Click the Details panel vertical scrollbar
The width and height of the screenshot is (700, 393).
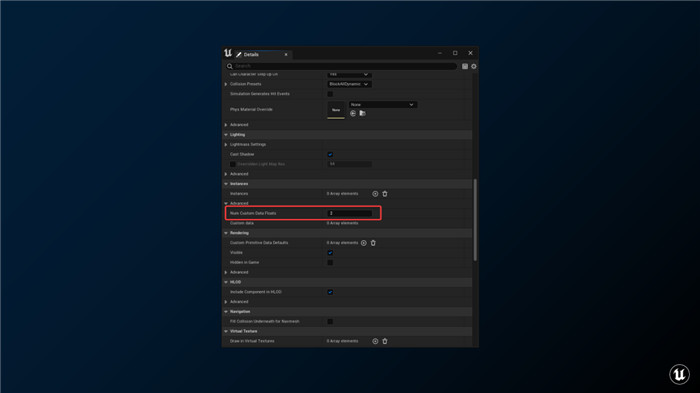(x=475, y=220)
